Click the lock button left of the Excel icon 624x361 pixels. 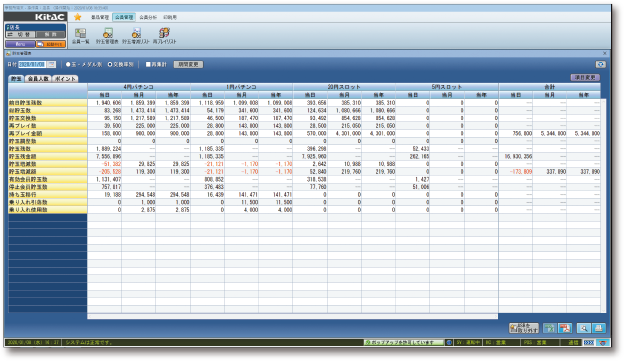524,328
